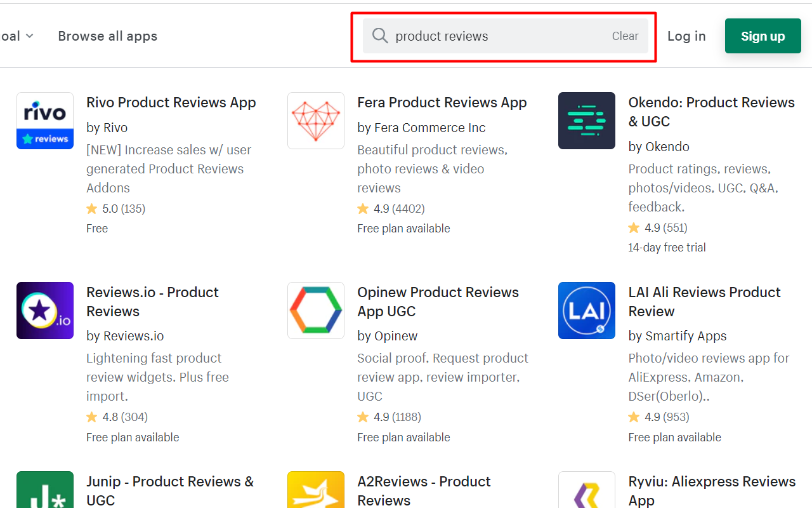Screen dimensions: 812x508
Task: Open the Fera heart logo icon
Action: (x=316, y=121)
